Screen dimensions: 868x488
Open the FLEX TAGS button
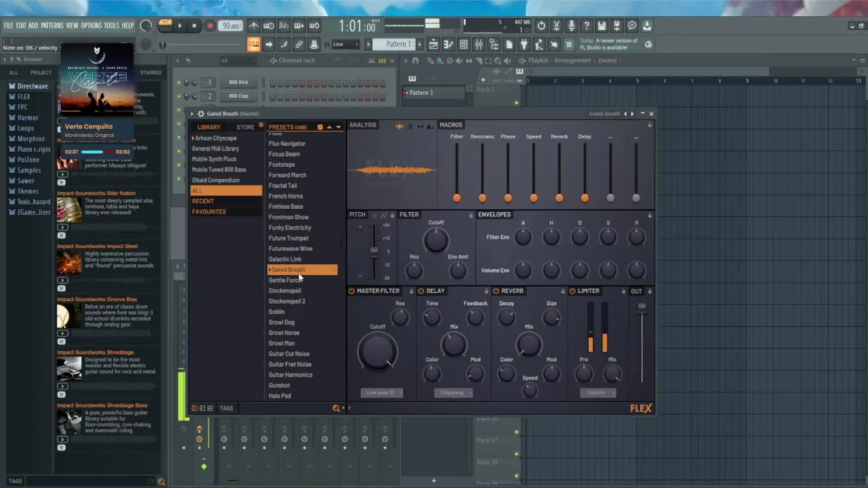(x=226, y=408)
